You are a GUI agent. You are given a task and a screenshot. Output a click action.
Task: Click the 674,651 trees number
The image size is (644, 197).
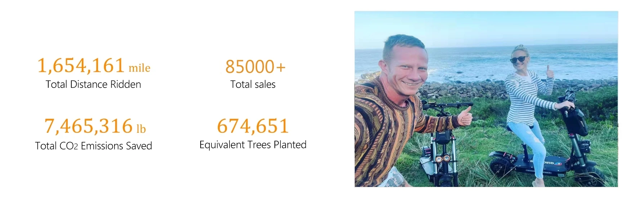[x=253, y=126]
